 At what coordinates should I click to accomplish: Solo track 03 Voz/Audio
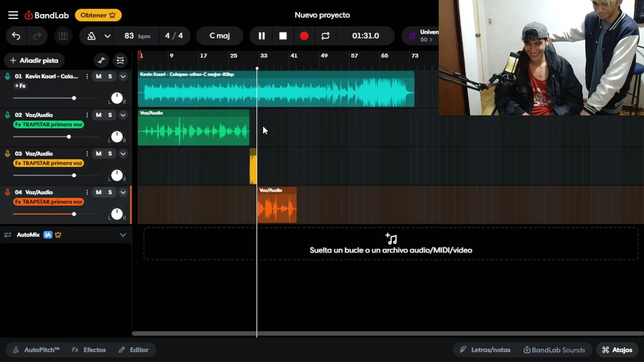110,154
